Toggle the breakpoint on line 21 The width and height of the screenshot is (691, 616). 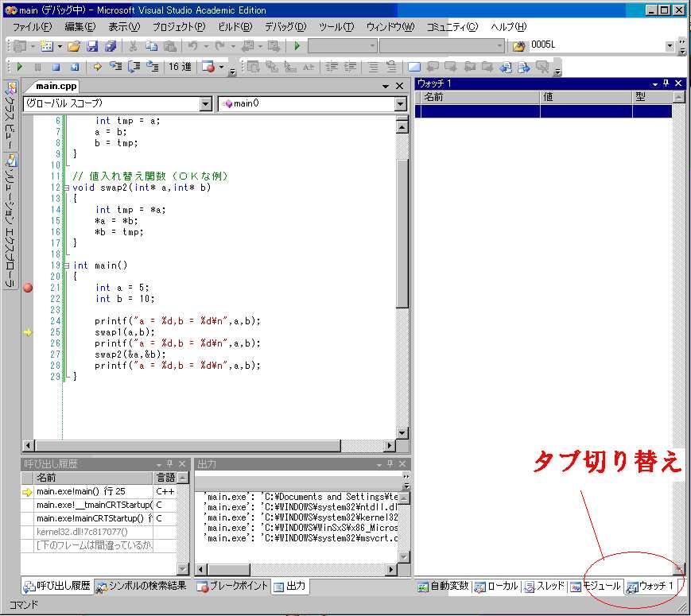(28, 289)
